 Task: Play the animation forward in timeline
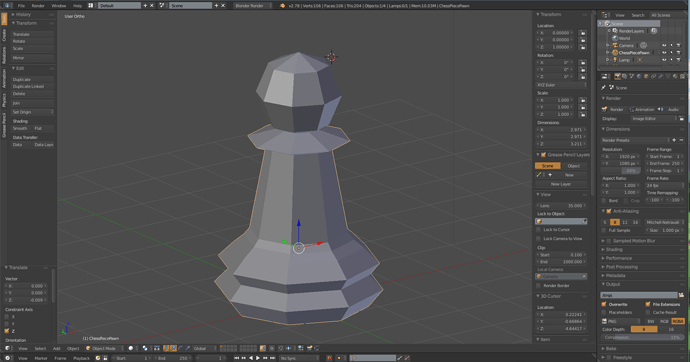tap(258, 358)
